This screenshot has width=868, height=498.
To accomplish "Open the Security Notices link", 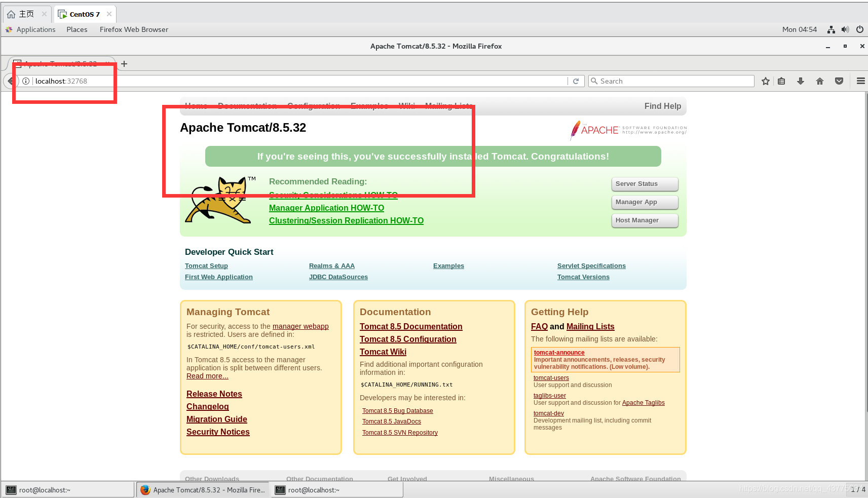I will (x=218, y=432).
